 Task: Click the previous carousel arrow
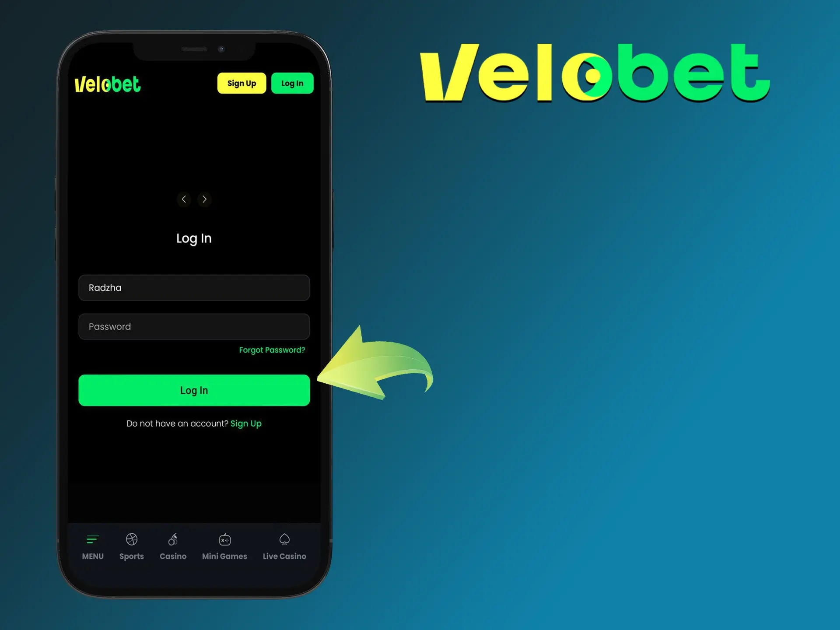click(183, 199)
